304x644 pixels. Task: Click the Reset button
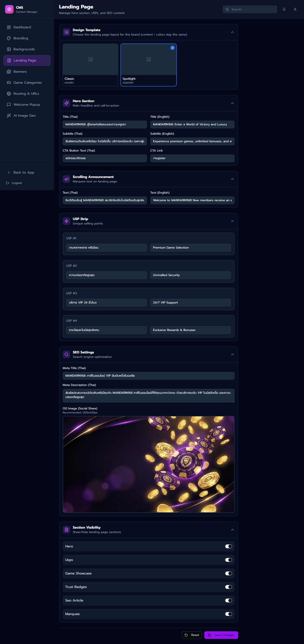(192, 635)
